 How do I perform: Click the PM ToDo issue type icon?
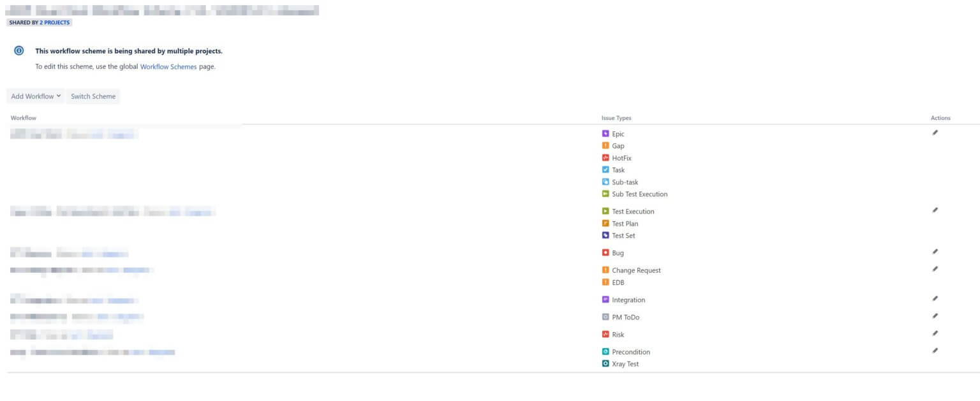(x=605, y=317)
